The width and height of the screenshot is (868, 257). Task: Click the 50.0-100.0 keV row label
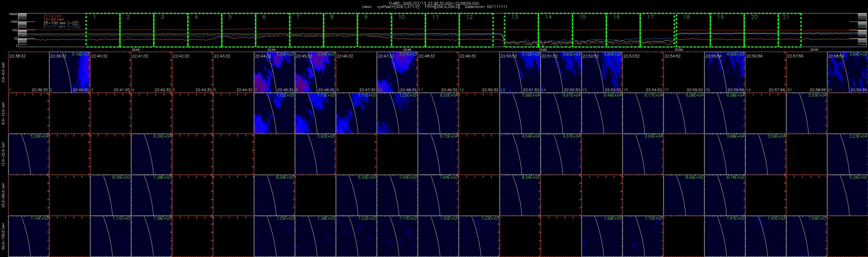[x=3, y=236]
